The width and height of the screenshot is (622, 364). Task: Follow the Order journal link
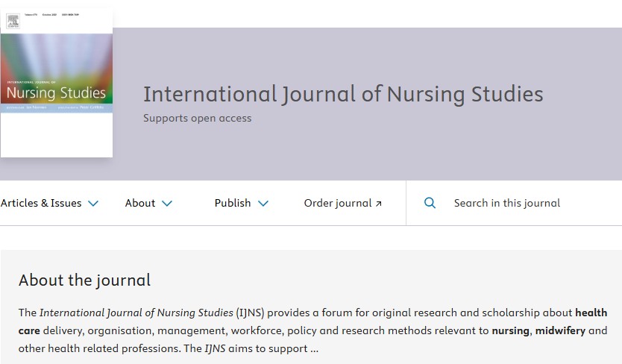[338, 203]
